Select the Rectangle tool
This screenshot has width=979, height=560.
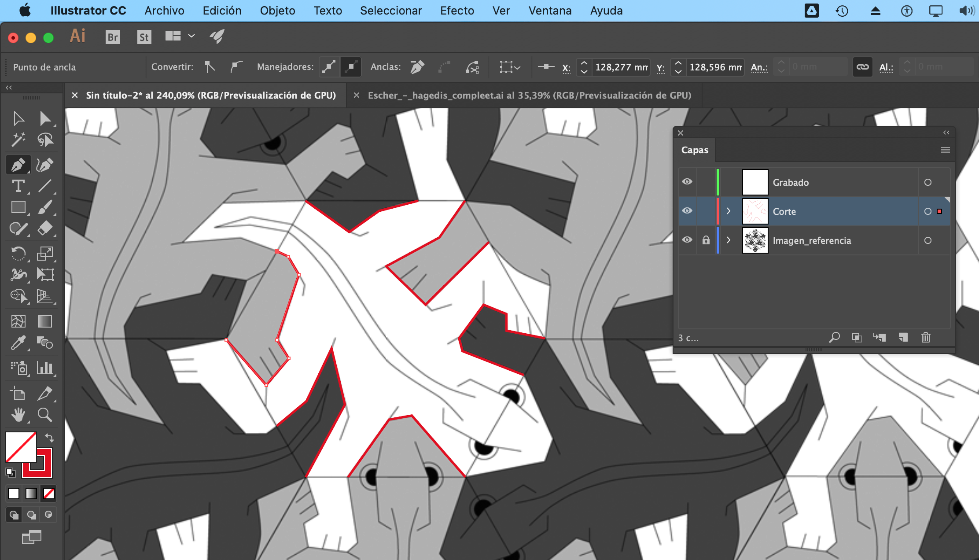(18, 207)
